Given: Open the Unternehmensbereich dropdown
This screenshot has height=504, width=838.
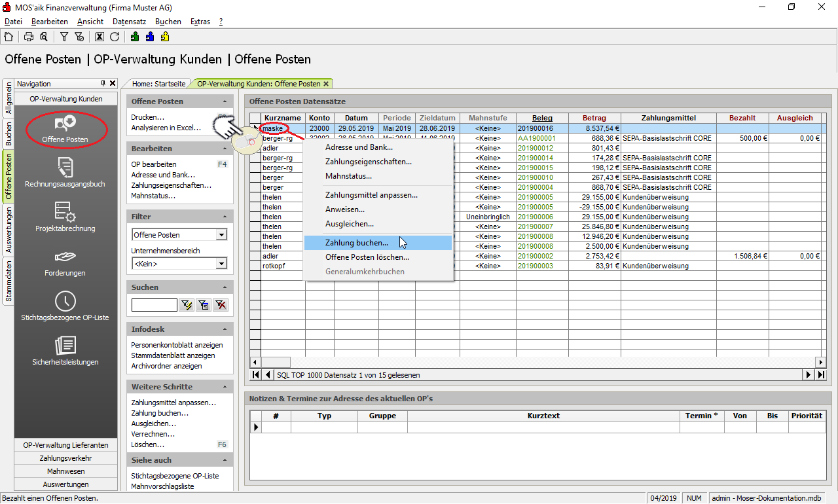Looking at the screenshot, I should 222,264.
